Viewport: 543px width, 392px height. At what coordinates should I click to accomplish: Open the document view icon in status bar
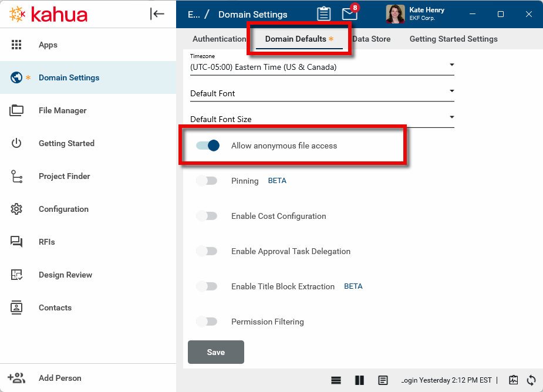click(383, 380)
